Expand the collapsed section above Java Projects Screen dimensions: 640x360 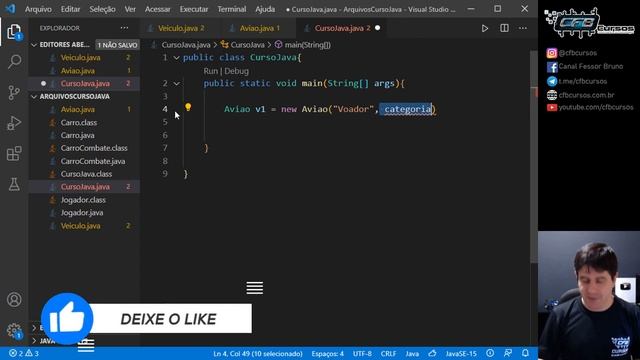tap(34, 328)
